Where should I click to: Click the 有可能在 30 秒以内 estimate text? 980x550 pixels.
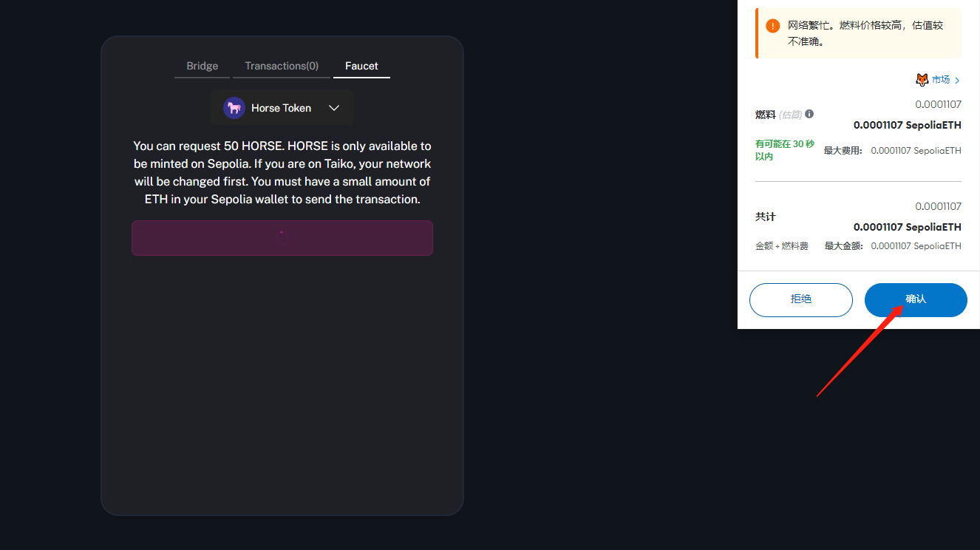pos(785,150)
